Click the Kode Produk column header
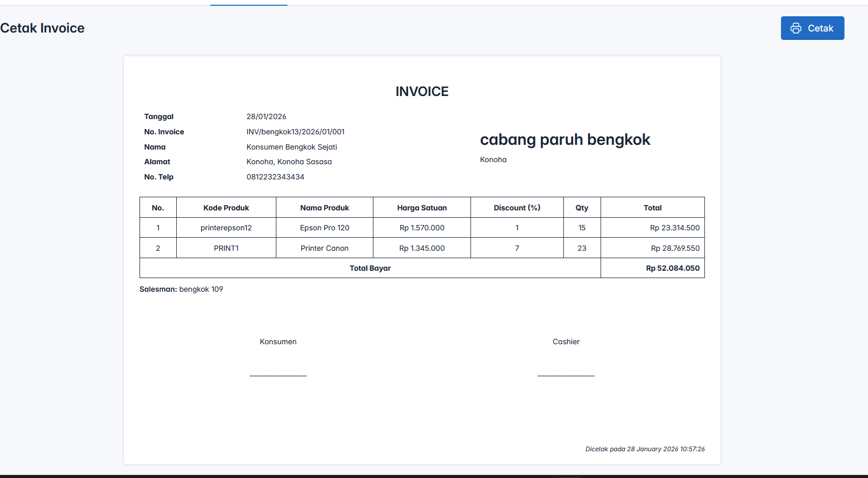 tap(226, 208)
